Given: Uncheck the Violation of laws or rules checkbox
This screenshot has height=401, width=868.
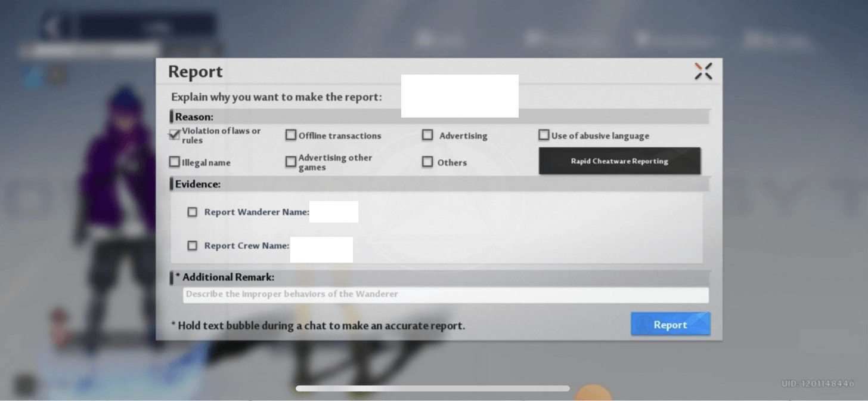Looking at the screenshot, I should 175,135.
